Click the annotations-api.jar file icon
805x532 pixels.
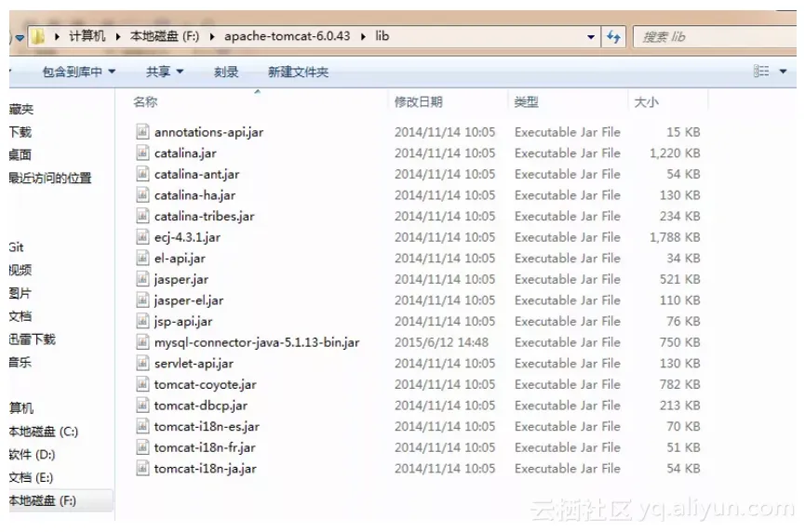point(142,132)
